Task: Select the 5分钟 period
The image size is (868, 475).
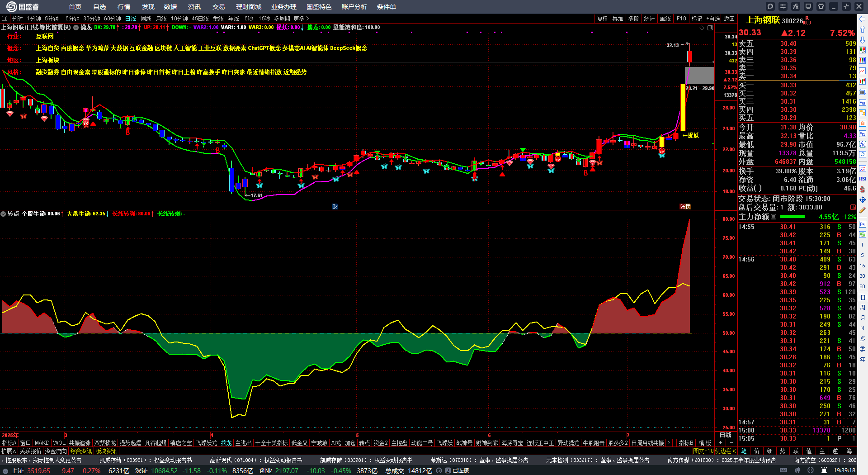Action: point(52,19)
